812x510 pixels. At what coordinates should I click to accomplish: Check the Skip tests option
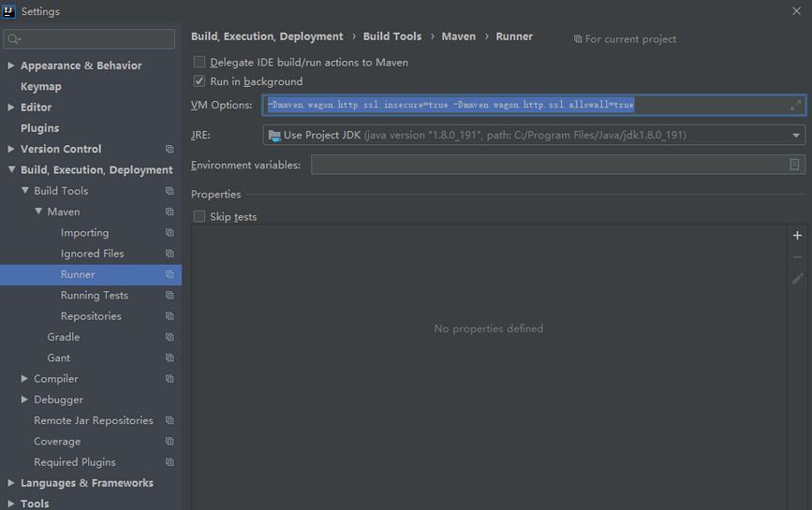tap(199, 216)
